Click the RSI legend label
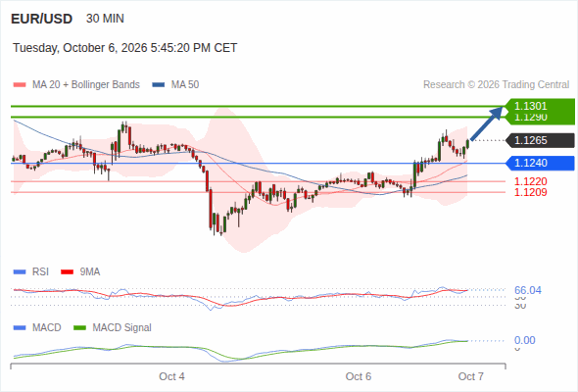 (40, 272)
